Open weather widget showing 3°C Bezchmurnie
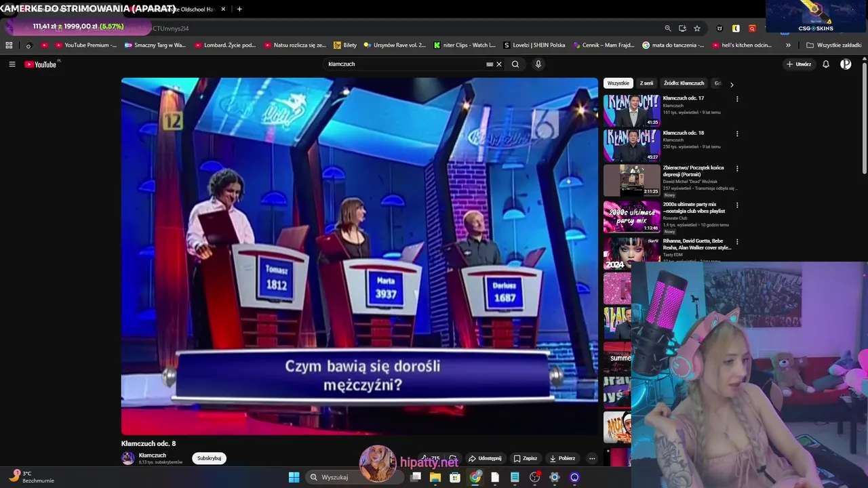This screenshot has width=868, height=488. 33,476
